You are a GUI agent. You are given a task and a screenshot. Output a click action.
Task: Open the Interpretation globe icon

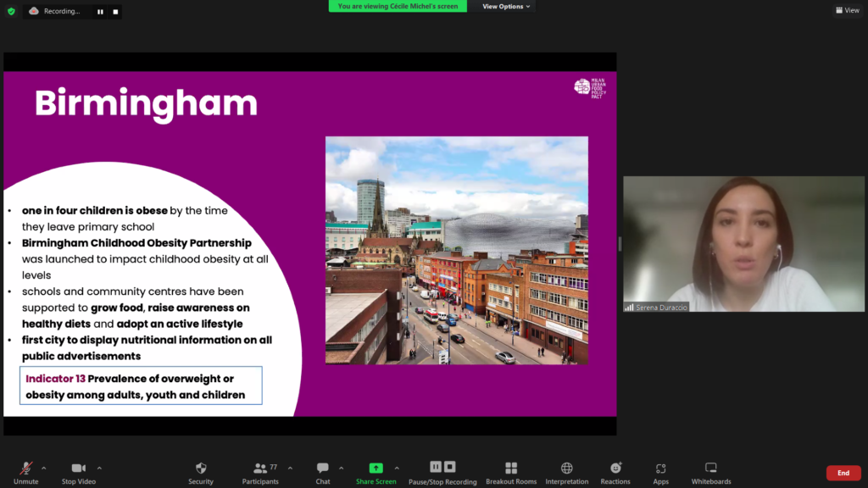pos(566,472)
